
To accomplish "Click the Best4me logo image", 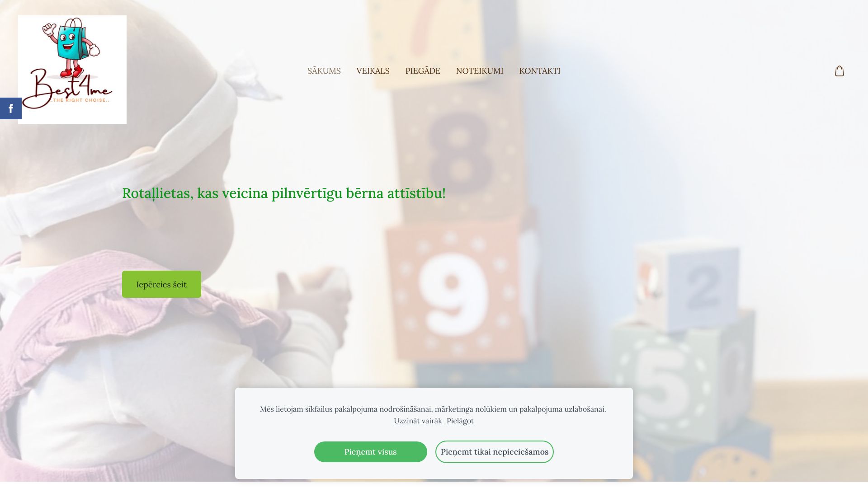I will [x=72, y=70].
